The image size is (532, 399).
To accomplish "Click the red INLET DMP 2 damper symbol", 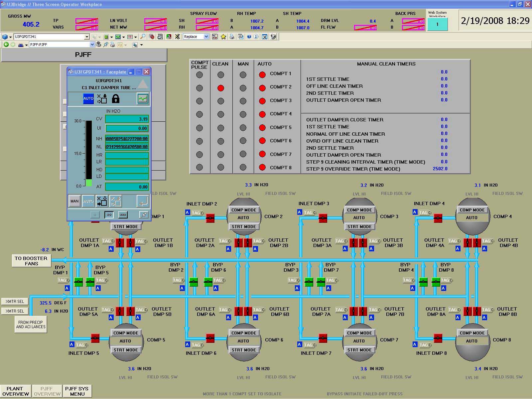I will pos(210,218).
